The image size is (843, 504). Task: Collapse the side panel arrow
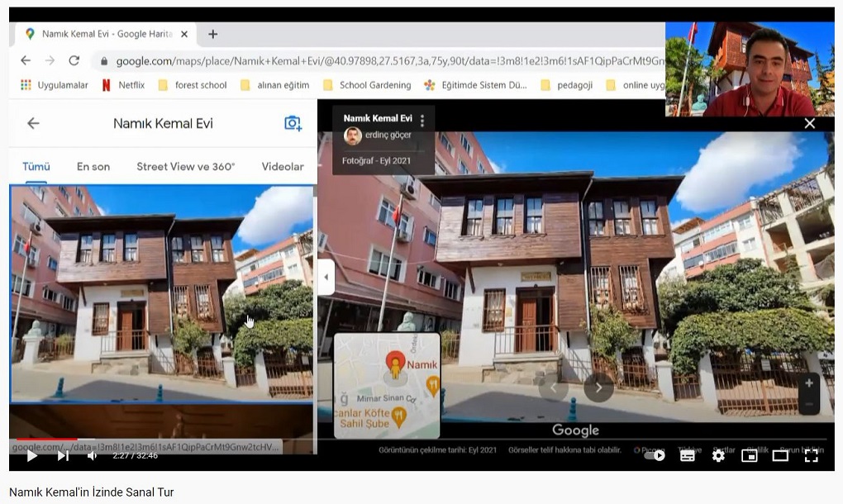pos(326,278)
